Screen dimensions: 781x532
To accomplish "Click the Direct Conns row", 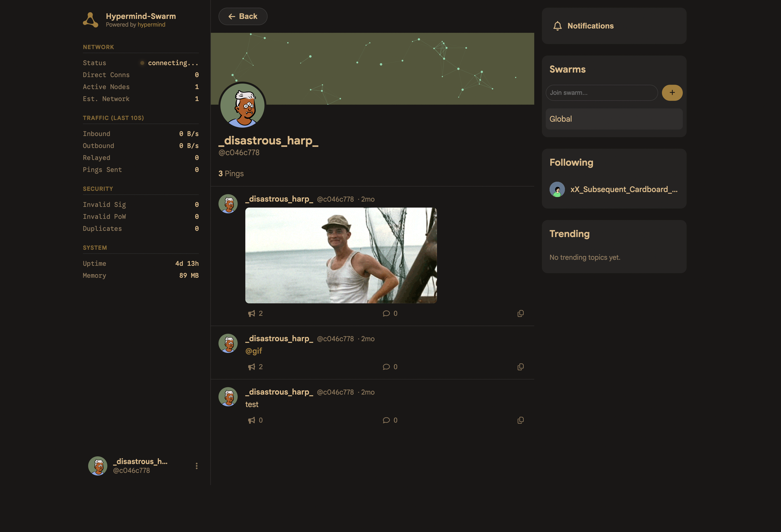I will 141,75.
